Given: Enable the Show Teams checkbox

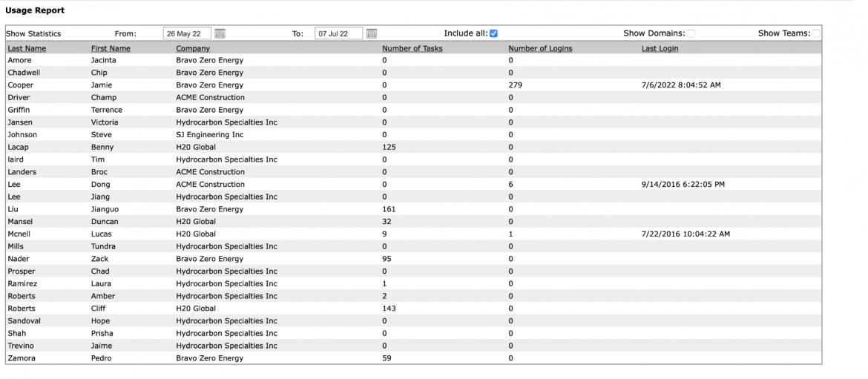Looking at the screenshot, I should [x=817, y=33].
